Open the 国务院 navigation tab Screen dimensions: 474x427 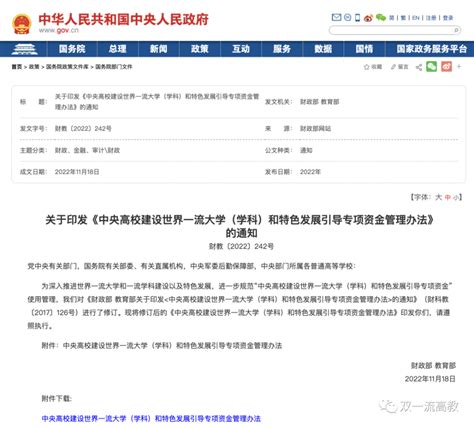point(72,49)
